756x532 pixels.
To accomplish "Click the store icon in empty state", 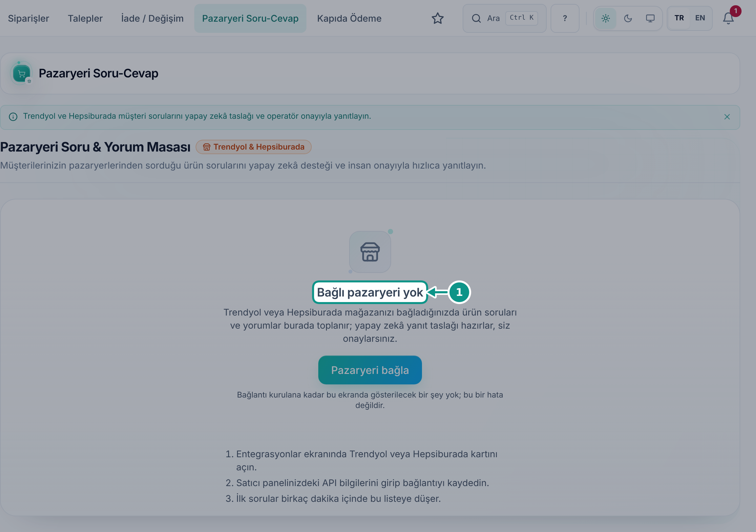I will click(370, 252).
